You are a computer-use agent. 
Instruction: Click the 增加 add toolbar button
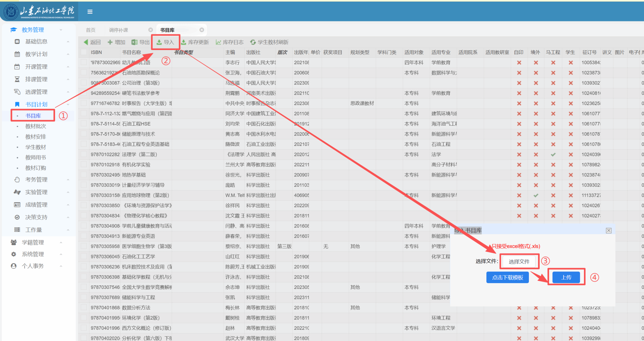point(116,42)
